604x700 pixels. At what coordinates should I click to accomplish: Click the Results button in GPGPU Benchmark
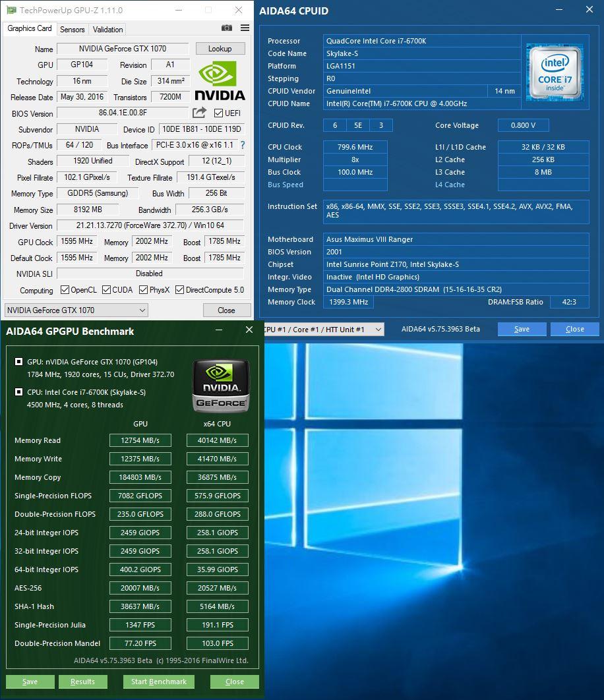82,682
